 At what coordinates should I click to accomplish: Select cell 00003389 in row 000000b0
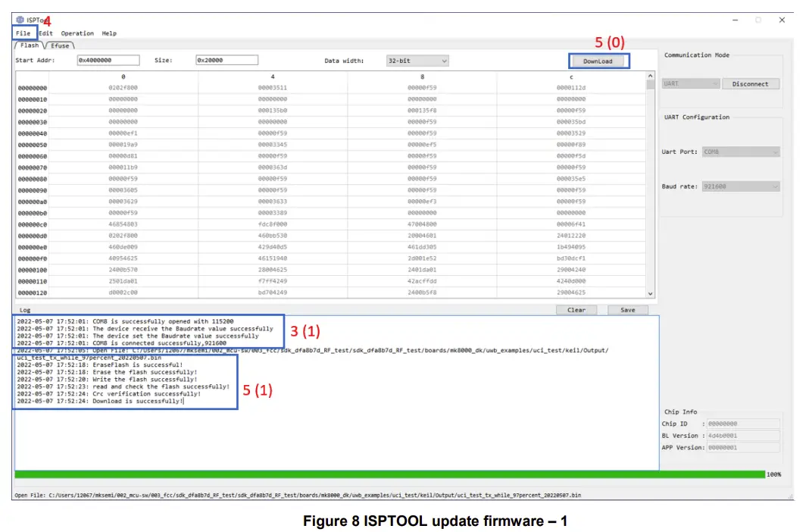(273, 213)
